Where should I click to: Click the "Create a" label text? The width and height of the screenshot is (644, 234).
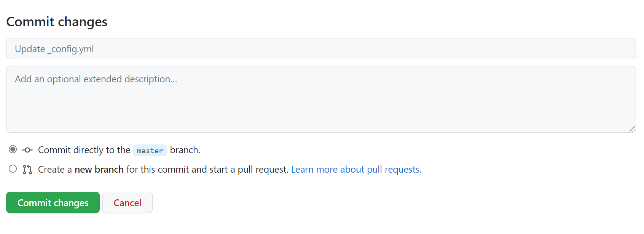pos(55,169)
